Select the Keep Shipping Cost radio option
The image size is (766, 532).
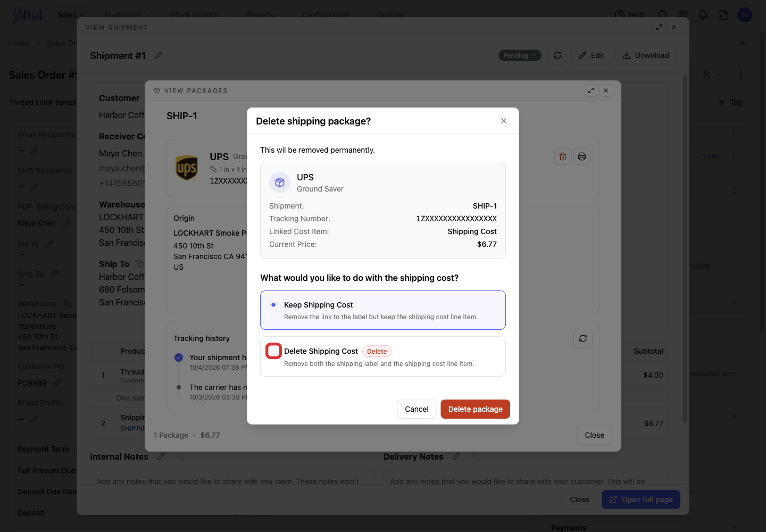(x=273, y=305)
